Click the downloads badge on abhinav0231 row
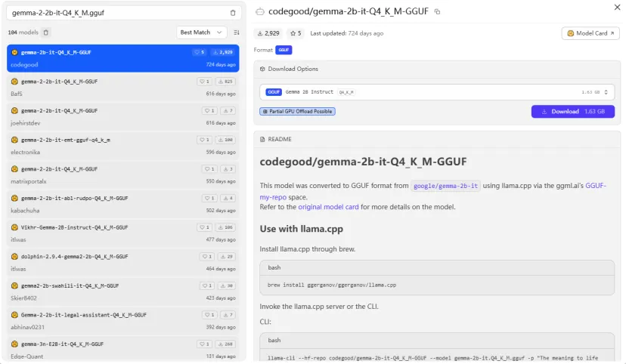The image size is (626, 364). point(228,315)
